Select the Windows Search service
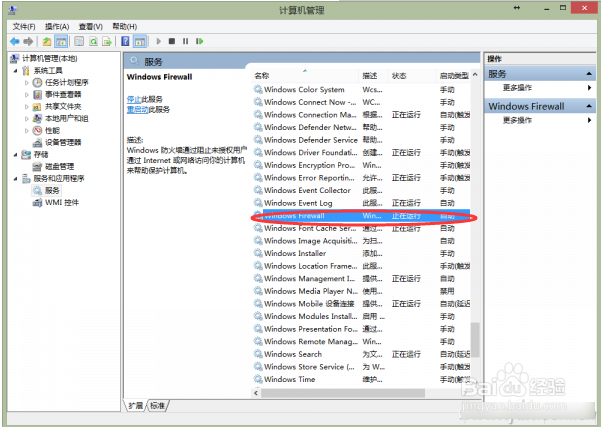This screenshot has width=601, height=427. point(361,354)
